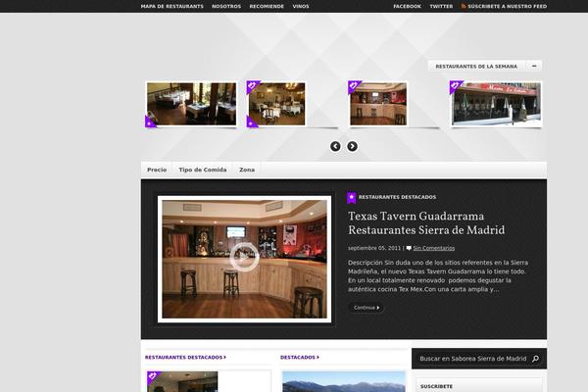Open Texas Tavern Guadarrama article title

click(426, 223)
